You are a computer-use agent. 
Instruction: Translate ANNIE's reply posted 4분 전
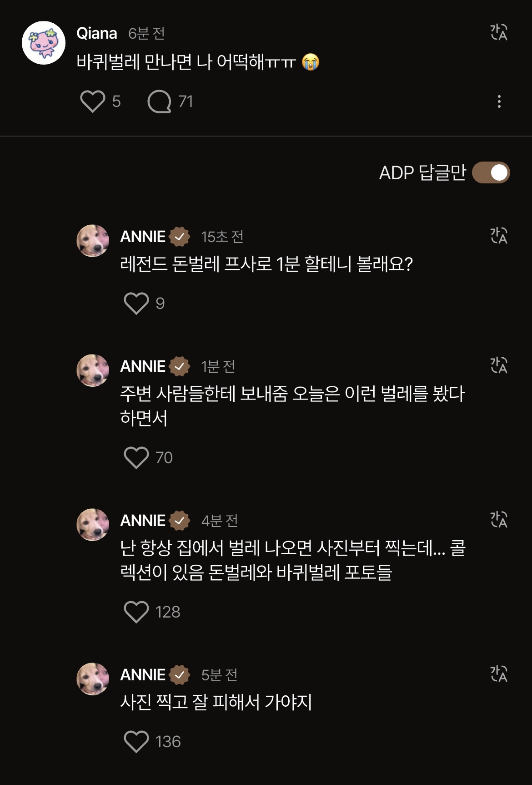coord(499,520)
